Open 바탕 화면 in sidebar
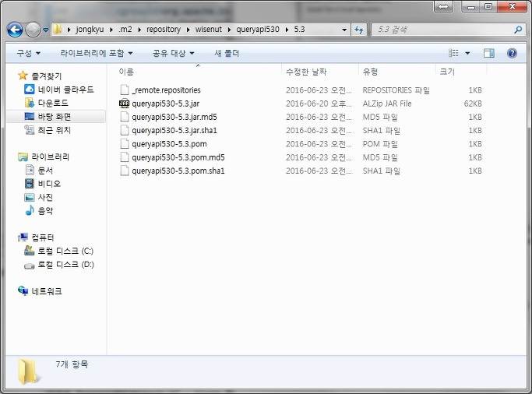The height and width of the screenshot is (394, 532). click(x=54, y=117)
